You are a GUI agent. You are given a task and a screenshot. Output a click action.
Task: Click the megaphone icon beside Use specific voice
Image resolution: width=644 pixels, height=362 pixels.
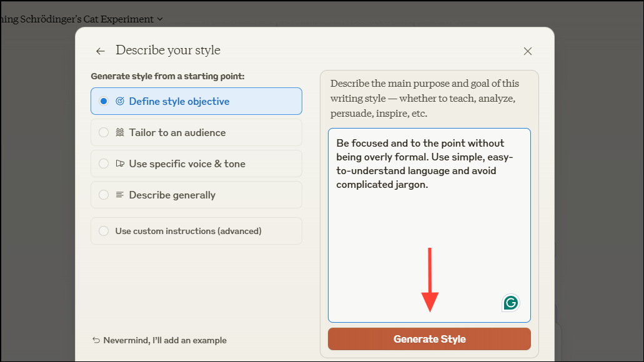tap(120, 164)
